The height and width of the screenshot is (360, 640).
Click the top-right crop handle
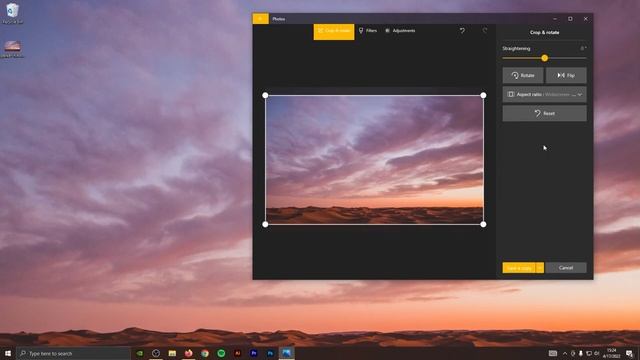[483, 95]
